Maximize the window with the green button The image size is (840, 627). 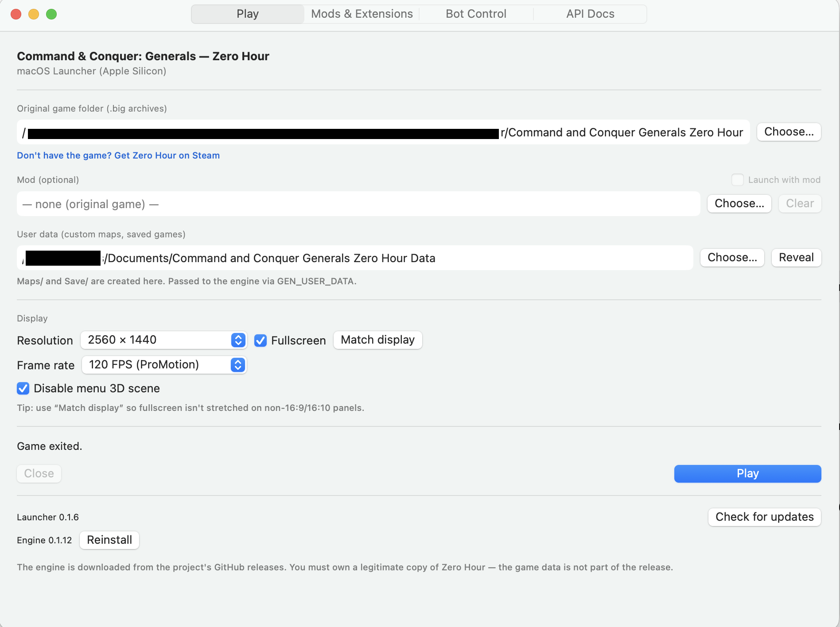[51, 14]
